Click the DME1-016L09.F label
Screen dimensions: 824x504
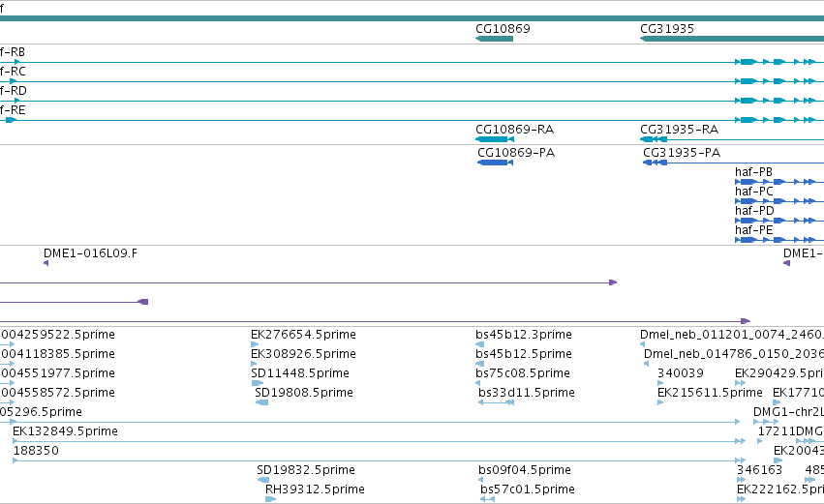[x=90, y=253]
